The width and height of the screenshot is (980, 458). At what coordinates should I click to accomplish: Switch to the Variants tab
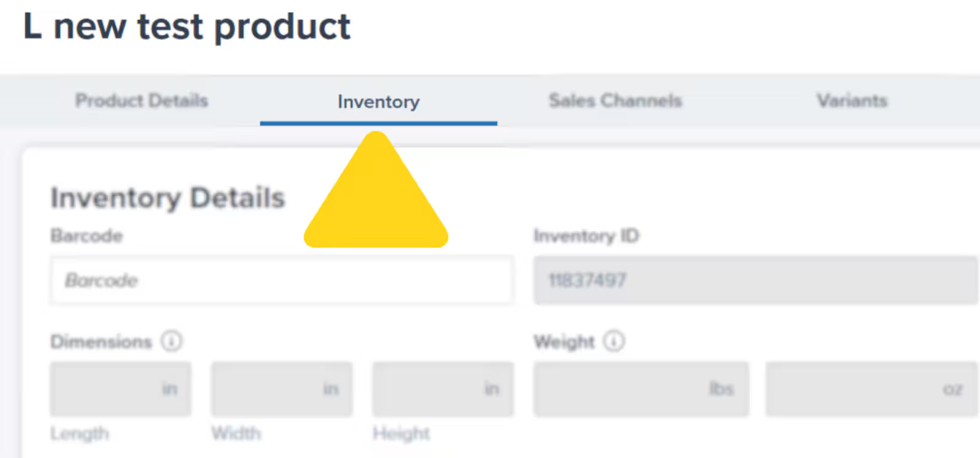tap(851, 100)
